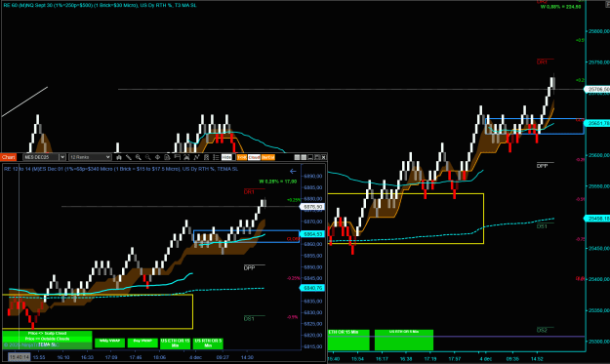Click the bars/data series icon in chart toolbar
Image resolution: width=610 pixels, height=364 pixels.
(x=119, y=157)
